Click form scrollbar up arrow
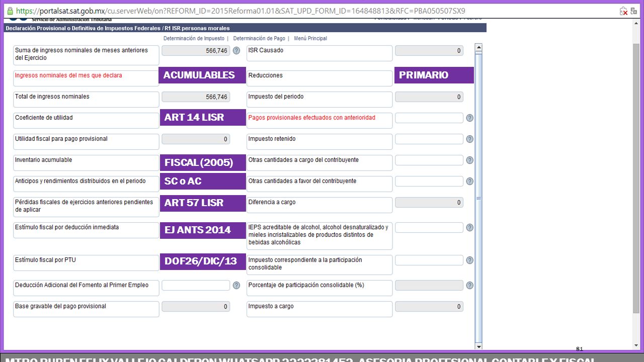 (x=478, y=48)
